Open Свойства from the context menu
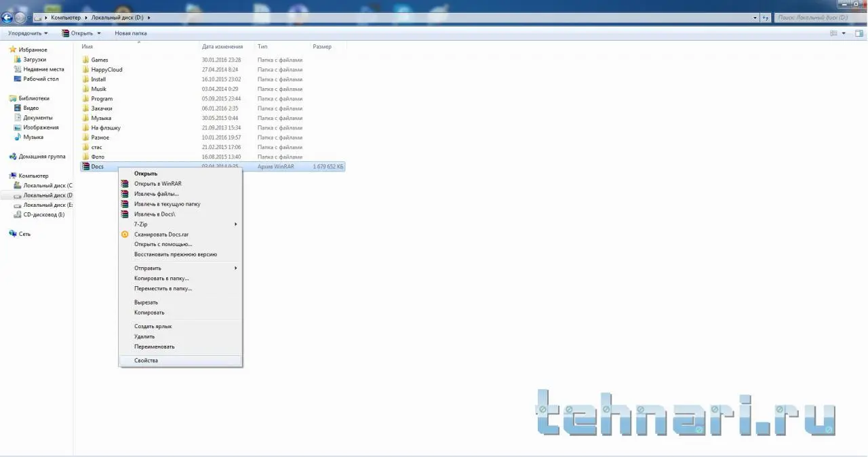This screenshot has width=868, height=457. [x=180, y=361]
